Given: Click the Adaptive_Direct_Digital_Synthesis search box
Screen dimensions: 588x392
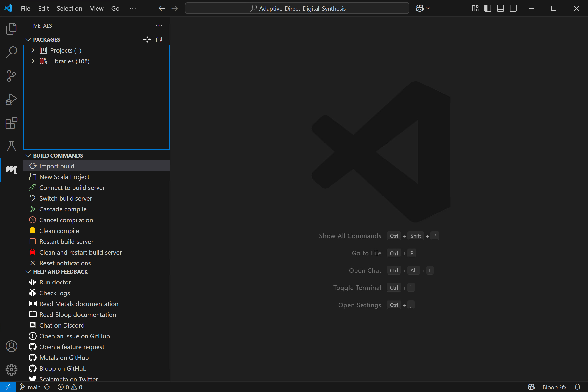Looking at the screenshot, I should click(x=297, y=8).
